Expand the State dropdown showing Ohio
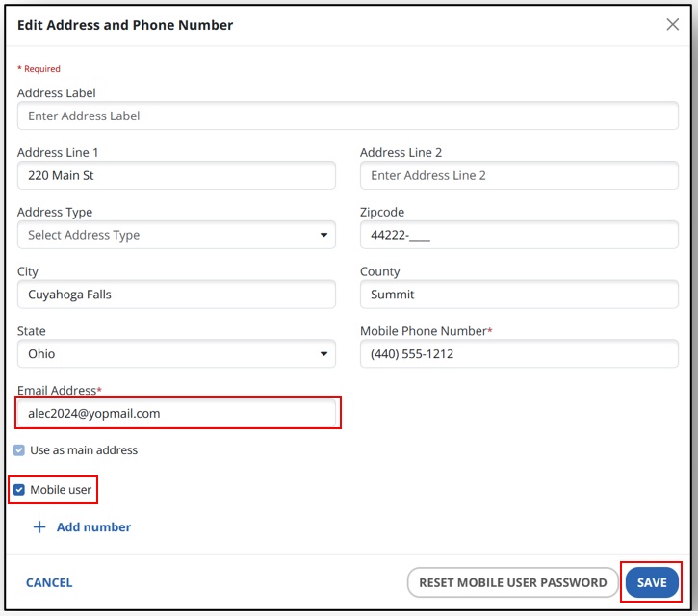The height and width of the screenshot is (616, 698). (x=176, y=354)
